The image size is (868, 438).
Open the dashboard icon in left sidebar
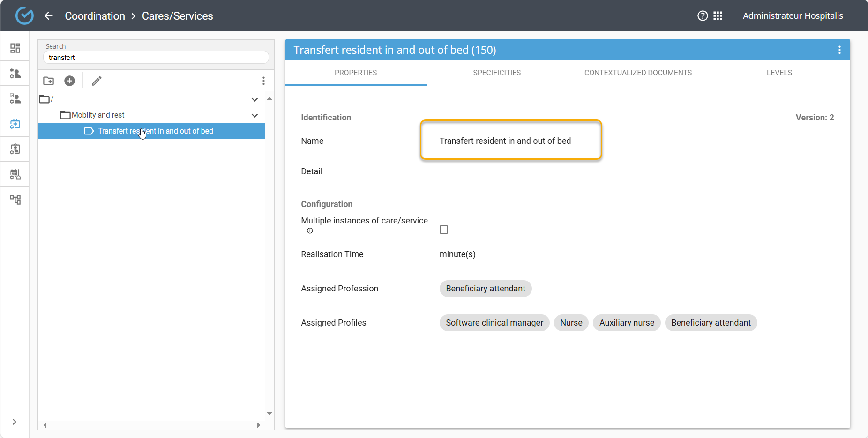[x=15, y=48]
